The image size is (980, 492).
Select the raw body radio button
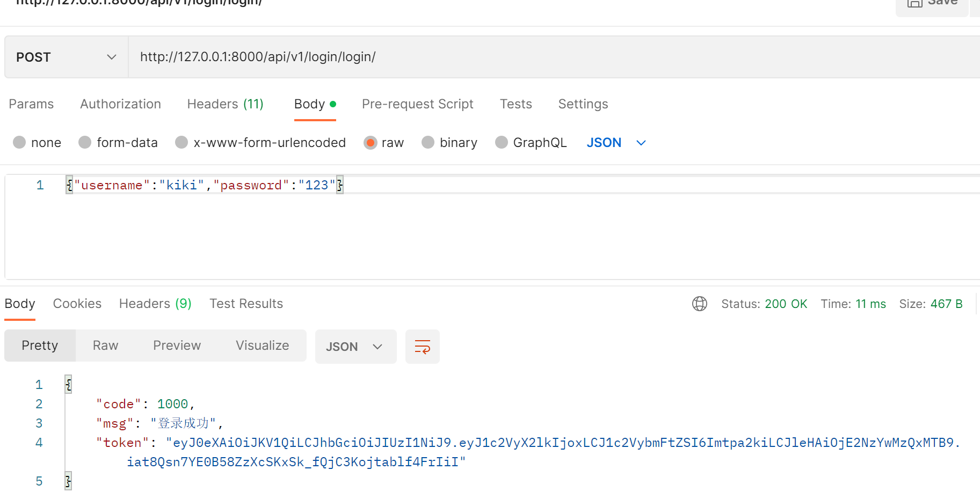click(370, 142)
